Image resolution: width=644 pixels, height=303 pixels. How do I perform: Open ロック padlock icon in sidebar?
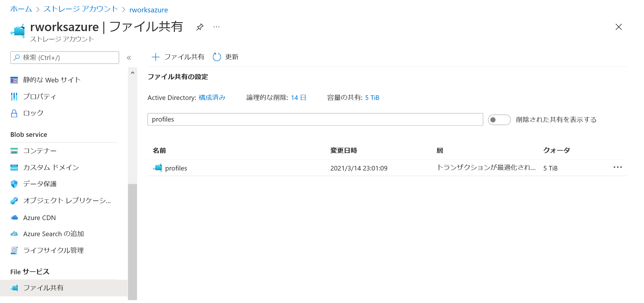pos(14,113)
